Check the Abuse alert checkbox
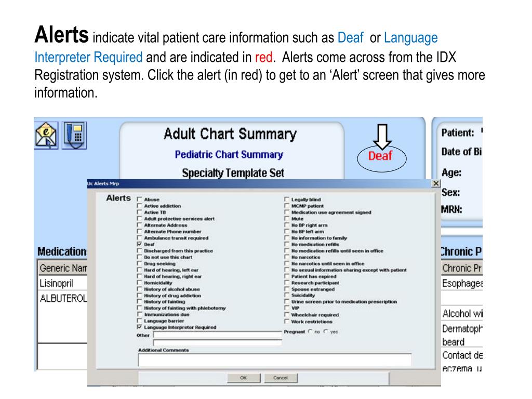Image resolution: width=532 pixels, height=399 pixels. [139, 199]
